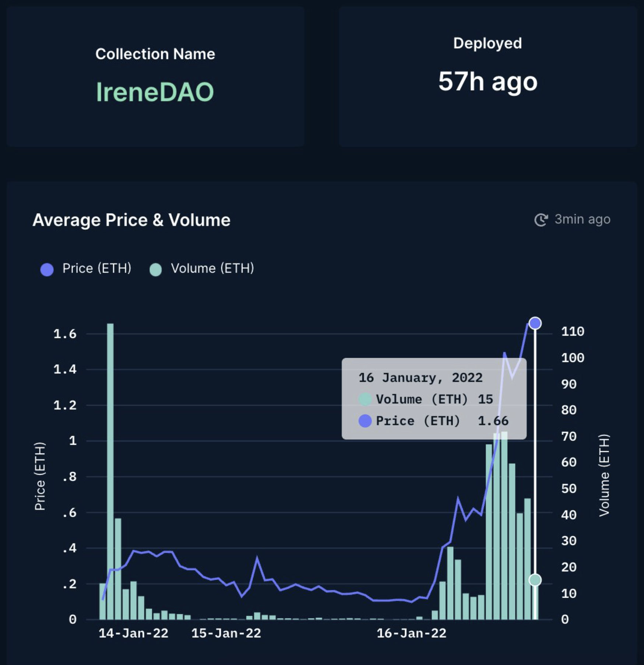The height and width of the screenshot is (665, 644).
Task: Click the "57h ago" deployed value
Action: 488,82
